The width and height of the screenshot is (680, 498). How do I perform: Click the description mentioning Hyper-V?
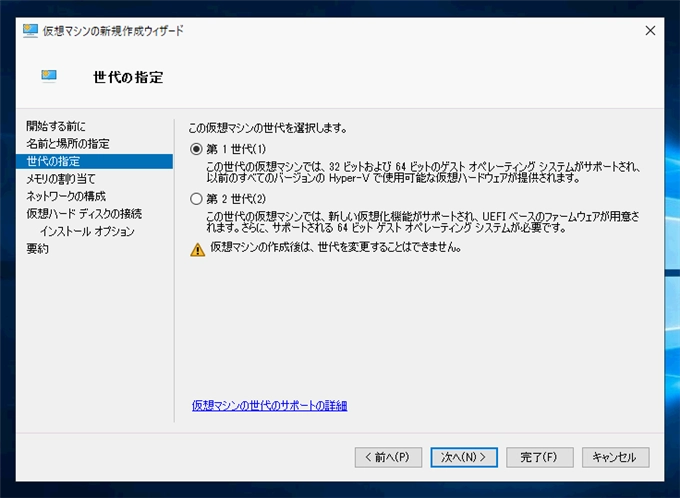pyautogui.click(x=422, y=172)
